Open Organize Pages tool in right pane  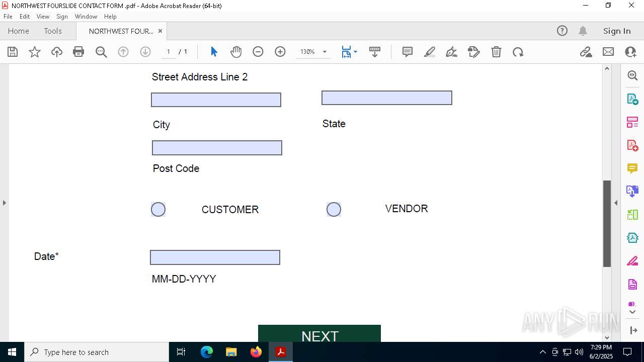click(632, 122)
